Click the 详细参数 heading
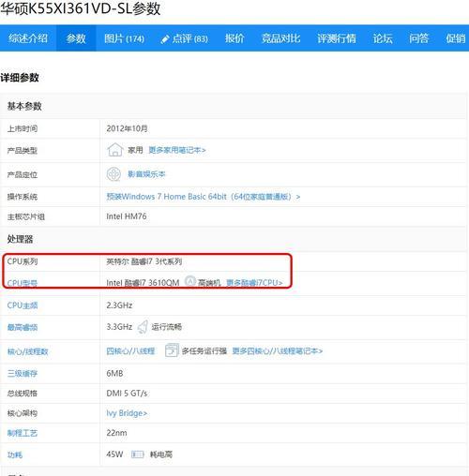Screen dimensions: 469x476 pyautogui.click(x=20, y=78)
